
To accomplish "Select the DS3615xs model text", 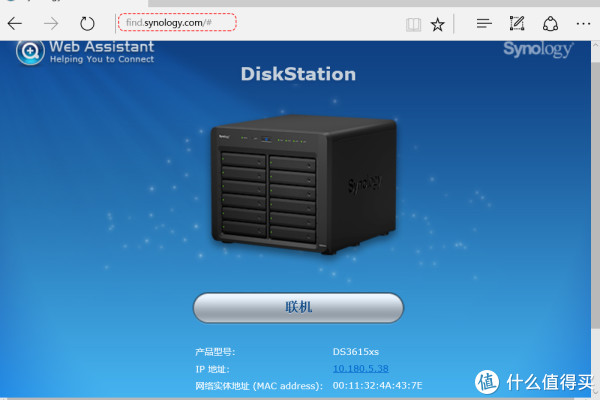I will pos(356,352).
